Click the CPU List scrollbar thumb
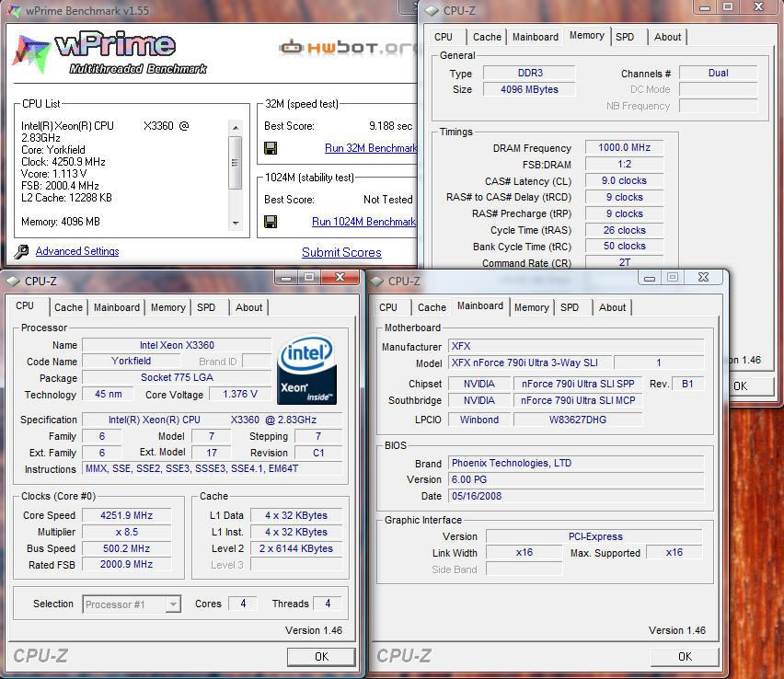 click(235, 163)
